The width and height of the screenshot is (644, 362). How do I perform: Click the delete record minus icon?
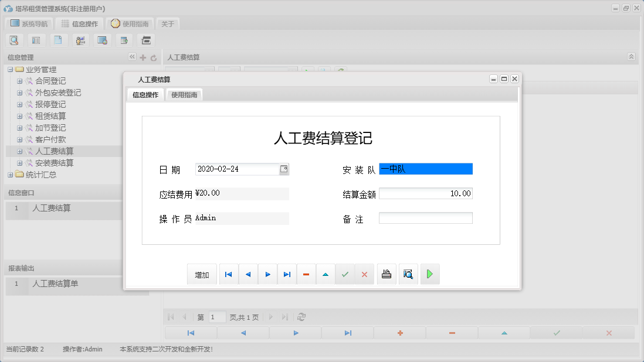pos(306,274)
